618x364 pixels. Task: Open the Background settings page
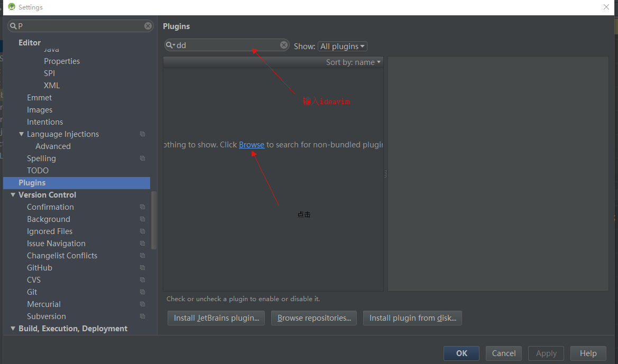click(x=49, y=219)
